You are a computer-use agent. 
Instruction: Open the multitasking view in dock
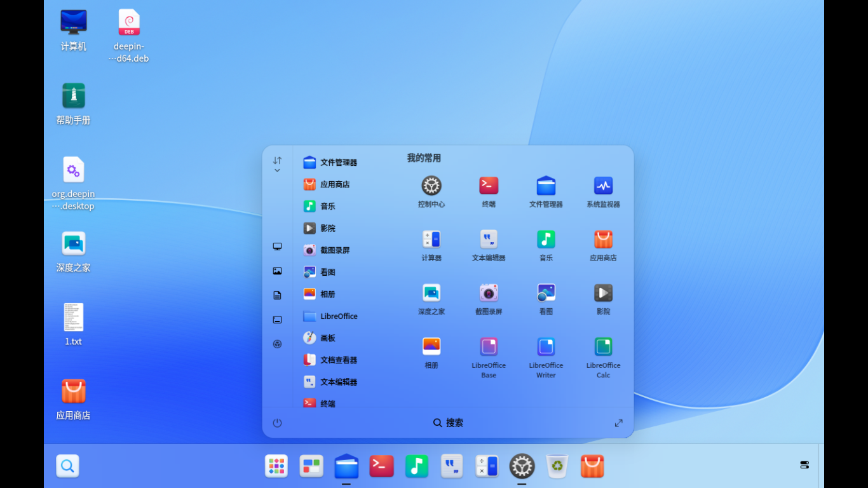click(311, 466)
